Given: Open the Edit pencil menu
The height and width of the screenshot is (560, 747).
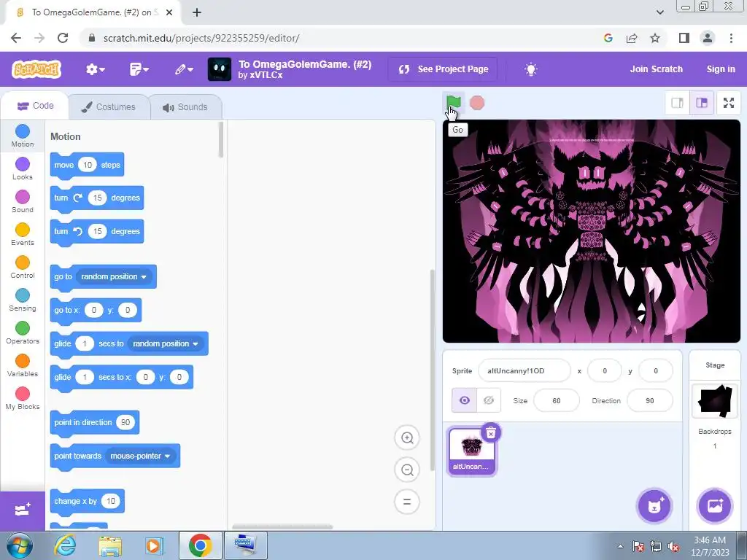Looking at the screenshot, I should click(183, 69).
